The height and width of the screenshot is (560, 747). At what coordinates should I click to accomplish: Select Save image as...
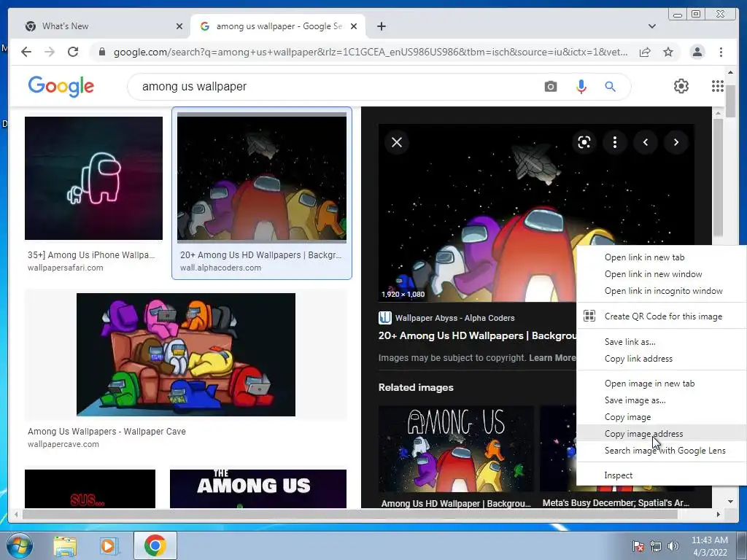[x=661, y=400]
